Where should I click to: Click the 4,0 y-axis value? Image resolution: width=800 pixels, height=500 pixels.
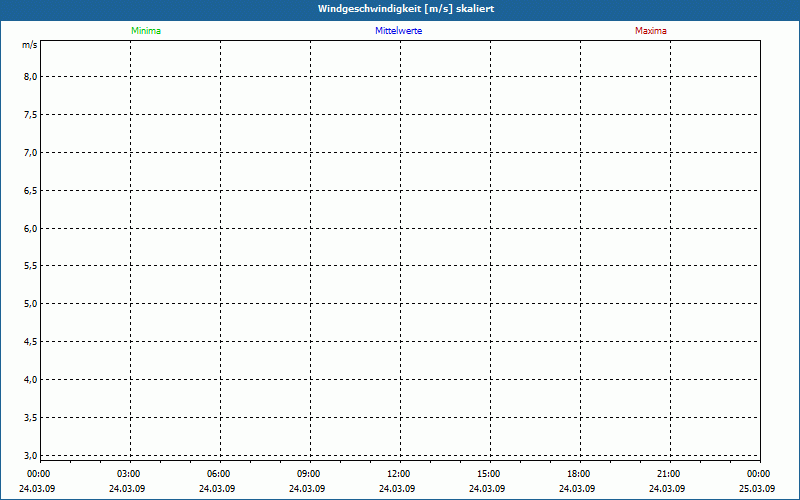point(31,380)
